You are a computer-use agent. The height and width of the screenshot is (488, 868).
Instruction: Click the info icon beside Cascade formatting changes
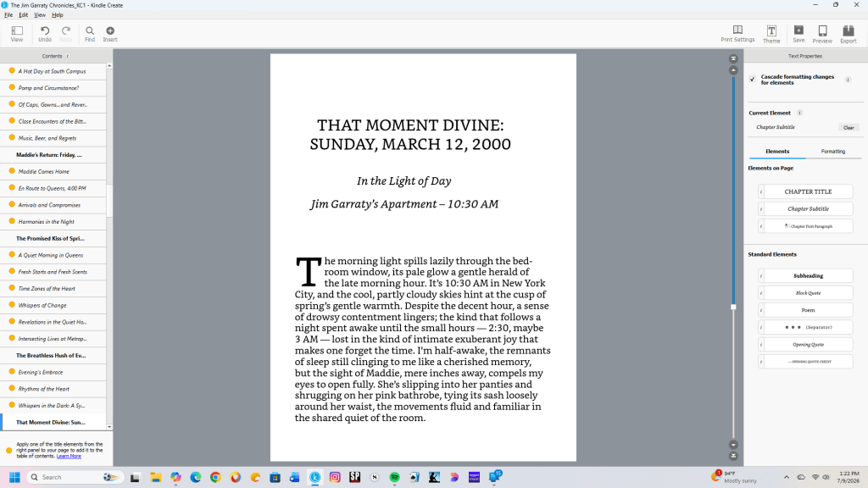(x=848, y=80)
